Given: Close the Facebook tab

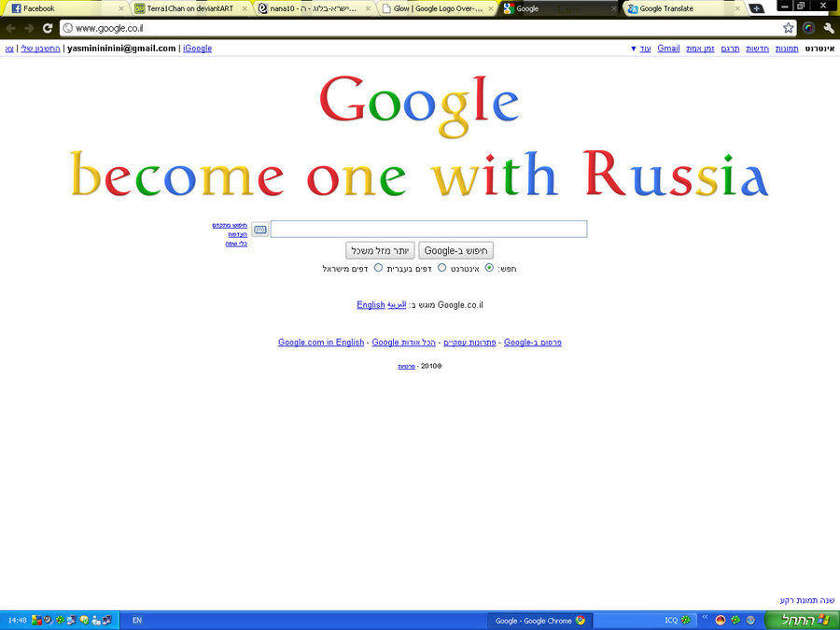Looking at the screenshot, I should click(x=120, y=8).
